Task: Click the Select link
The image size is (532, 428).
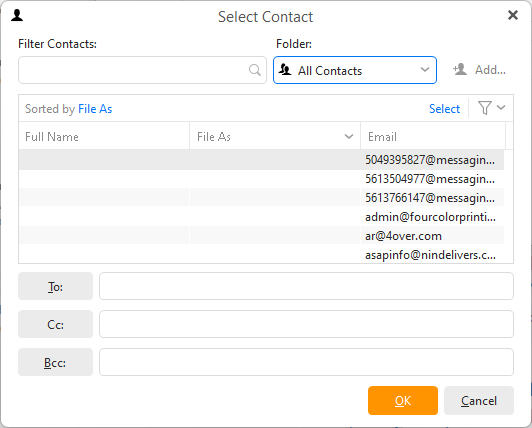Action: [444, 109]
